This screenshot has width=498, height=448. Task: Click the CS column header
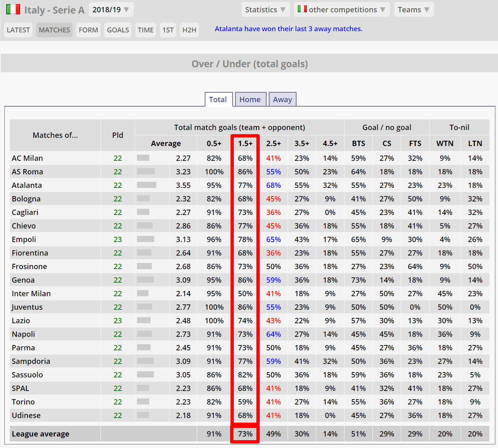pos(387,143)
